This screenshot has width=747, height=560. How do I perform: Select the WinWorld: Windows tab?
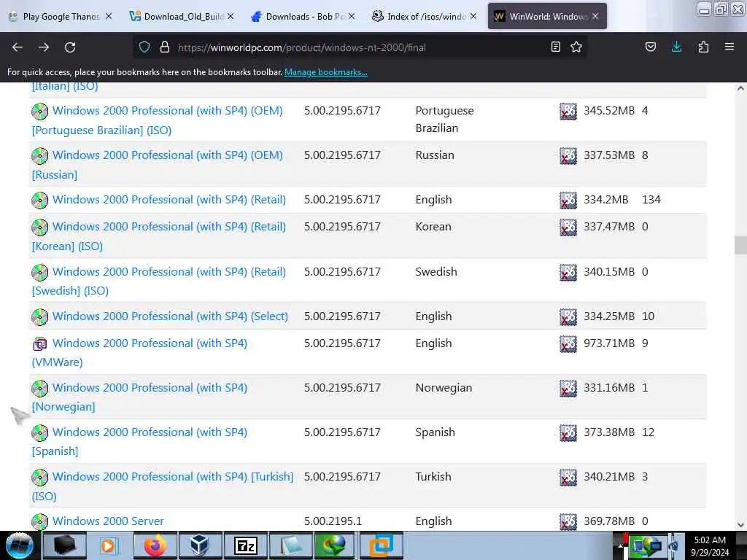pyautogui.click(x=548, y=16)
